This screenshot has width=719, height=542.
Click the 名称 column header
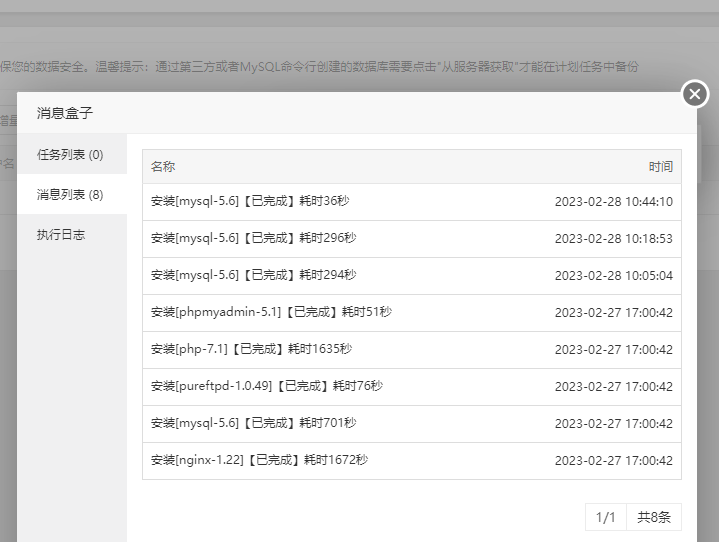(163, 166)
